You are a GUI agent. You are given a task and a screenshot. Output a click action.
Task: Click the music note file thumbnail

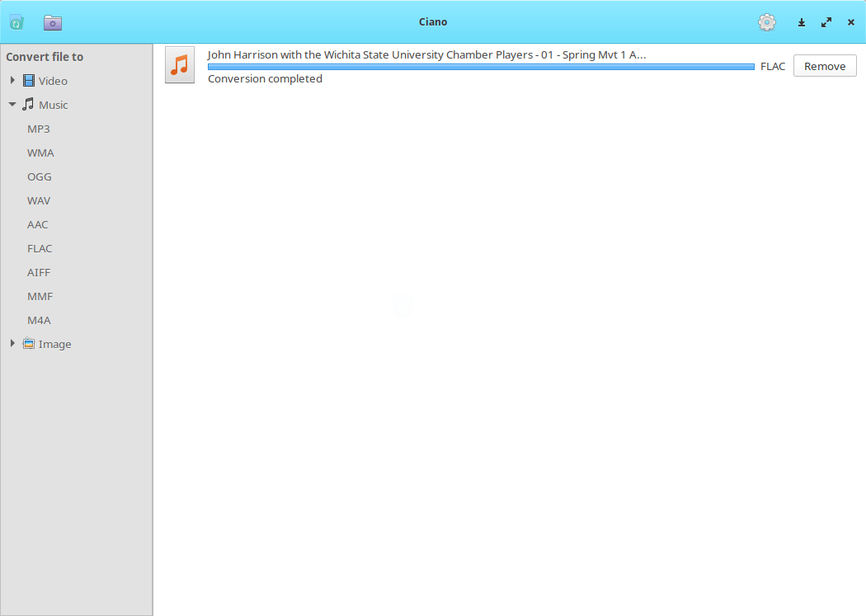click(180, 65)
